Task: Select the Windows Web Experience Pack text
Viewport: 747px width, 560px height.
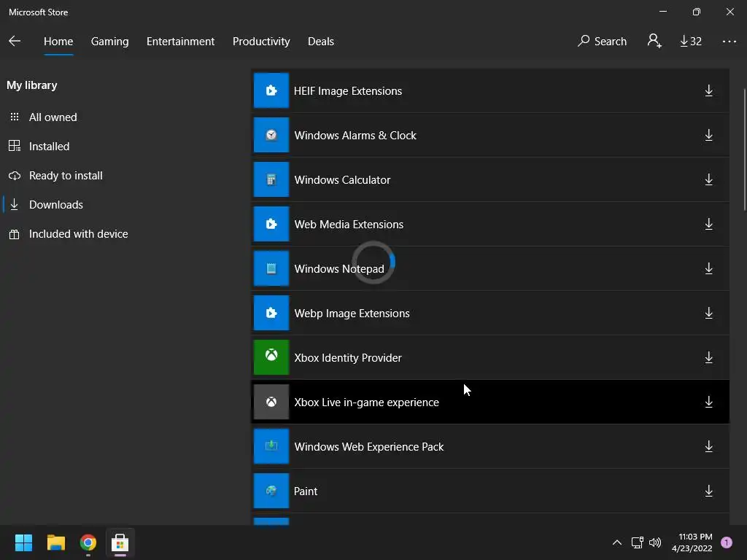Action: pos(368,447)
